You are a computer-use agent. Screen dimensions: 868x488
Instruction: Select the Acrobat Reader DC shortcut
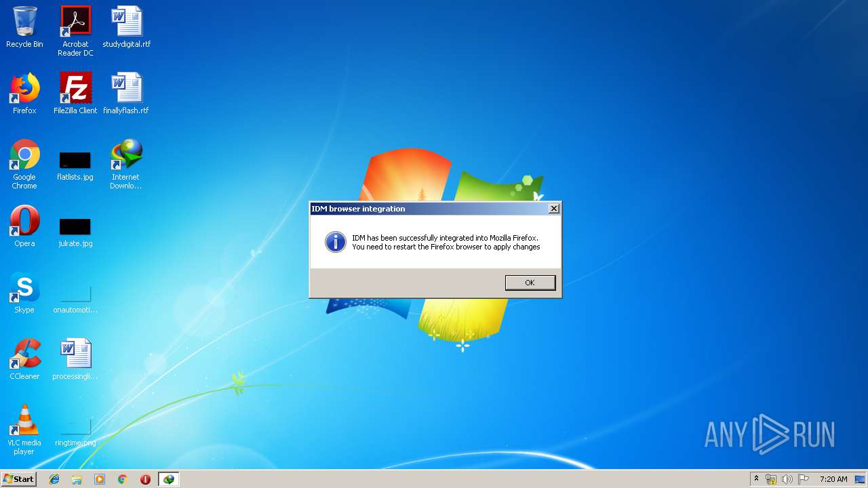point(75,31)
